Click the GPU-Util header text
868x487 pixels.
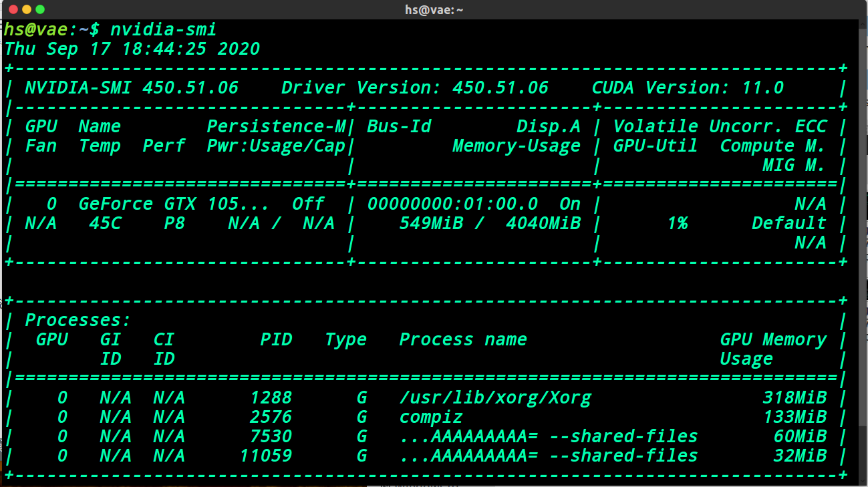[656, 146]
